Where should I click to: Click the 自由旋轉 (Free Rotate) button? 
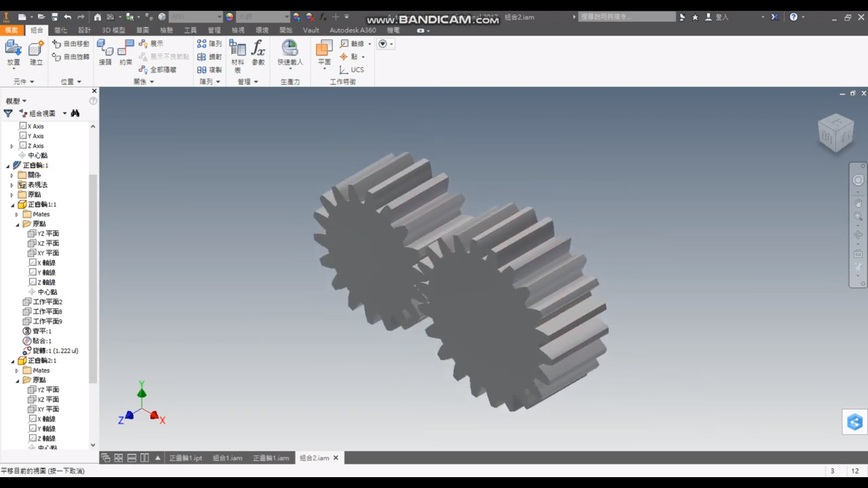[x=71, y=57]
